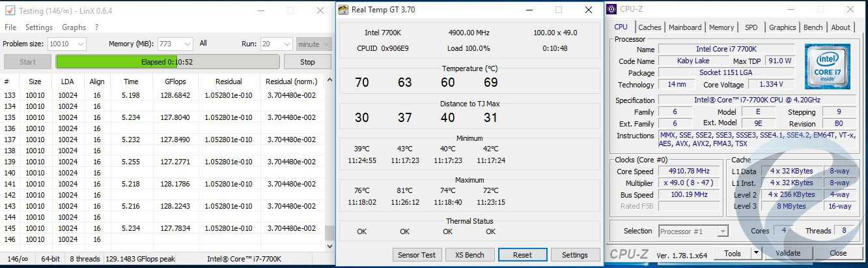Click the Intel Core i7 logo badge
868x268 pixels.
[x=826, y=67]
